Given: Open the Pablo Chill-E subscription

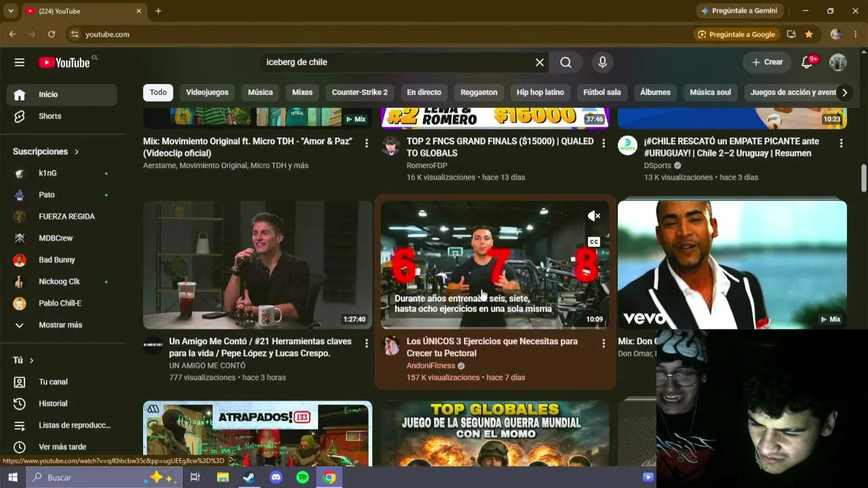Looking at the screenshot, I should [x=62, y=304].
